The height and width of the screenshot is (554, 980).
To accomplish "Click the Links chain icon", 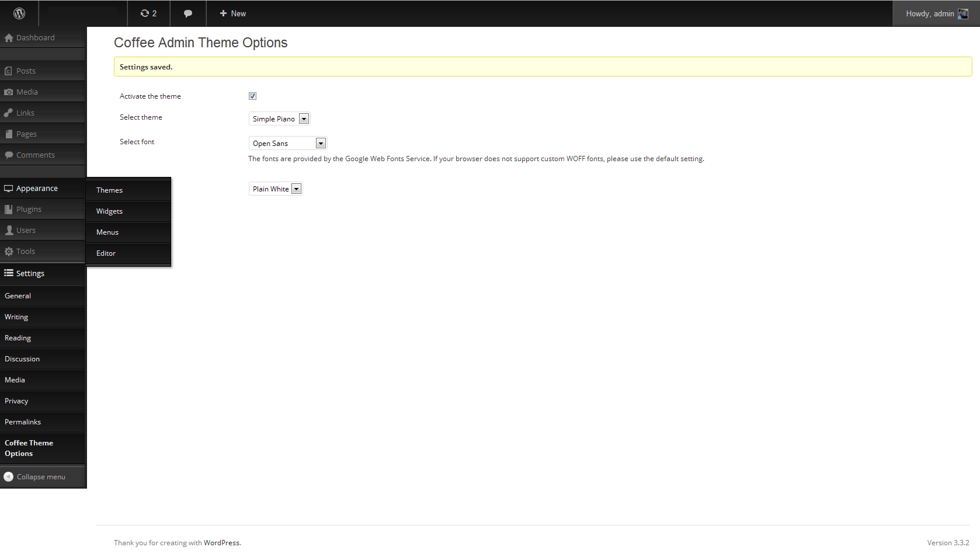I will point(9,113).
